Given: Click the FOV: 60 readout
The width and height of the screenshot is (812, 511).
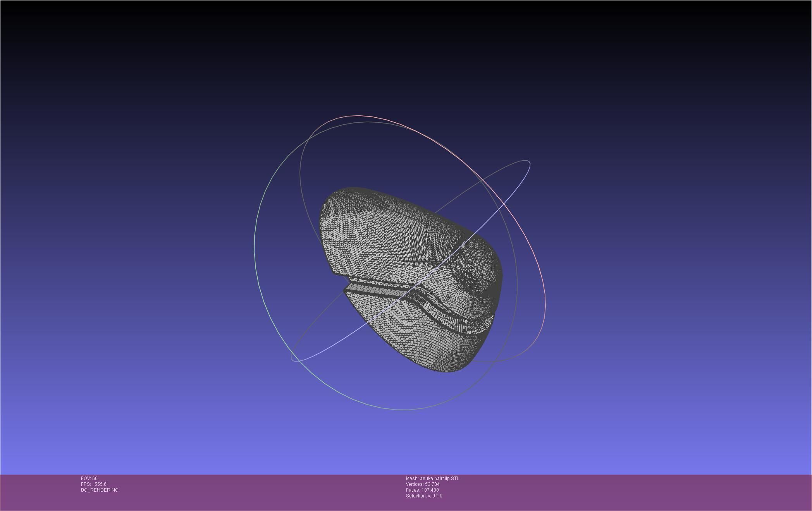Looking at the screenshot, I should tap(89, 478).
